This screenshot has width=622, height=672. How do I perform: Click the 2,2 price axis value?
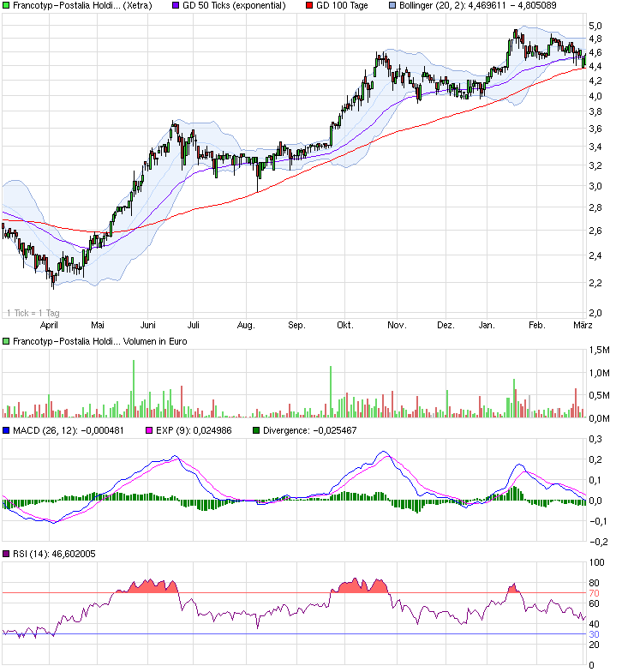[x=595, y=283]
